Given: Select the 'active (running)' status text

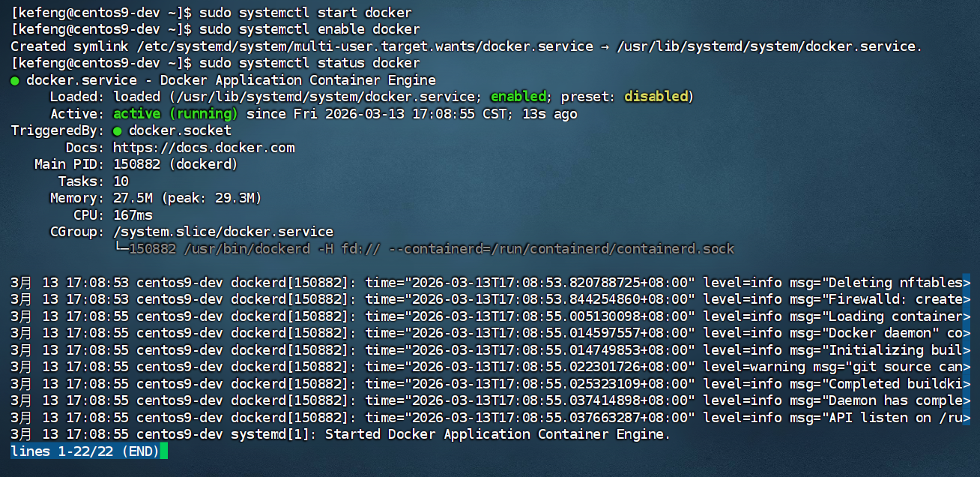Looking at the screenshot, I should click(176, 113).
